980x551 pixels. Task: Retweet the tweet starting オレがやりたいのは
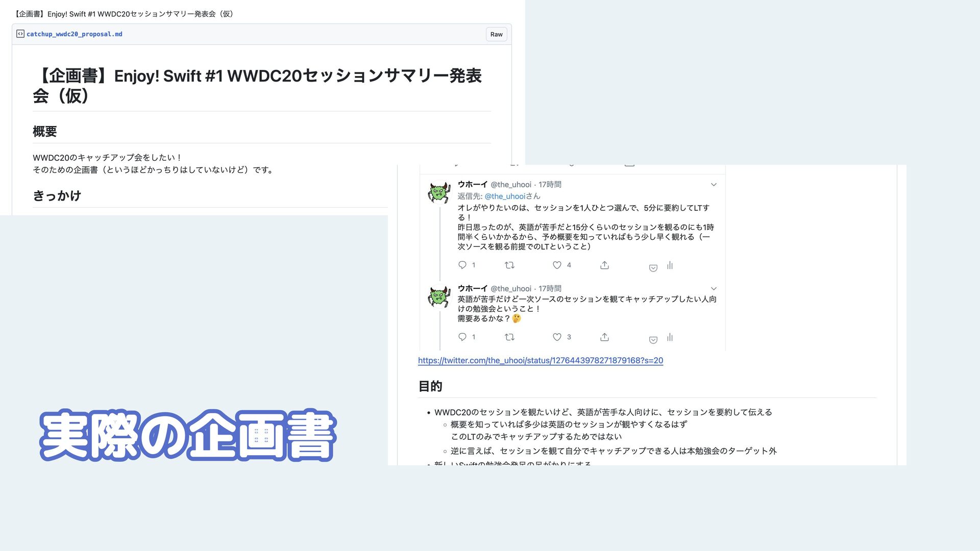coord(509,265)
